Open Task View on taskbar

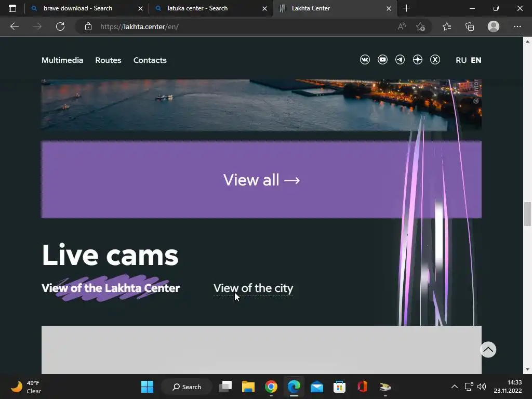(x=225, y=387)
